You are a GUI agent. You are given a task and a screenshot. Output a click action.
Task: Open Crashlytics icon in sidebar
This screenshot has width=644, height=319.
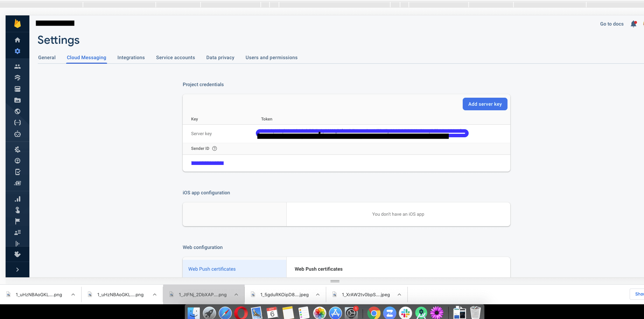pos(17,150)
